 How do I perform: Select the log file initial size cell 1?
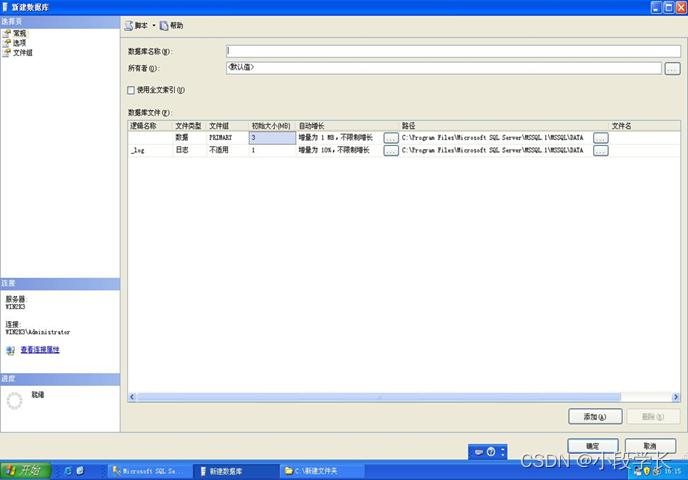[x=272, y=150]
